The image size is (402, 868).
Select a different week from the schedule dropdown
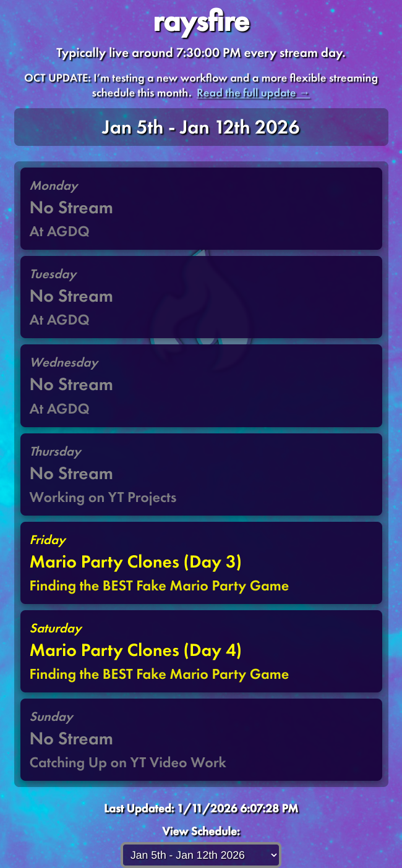point(201,855)
